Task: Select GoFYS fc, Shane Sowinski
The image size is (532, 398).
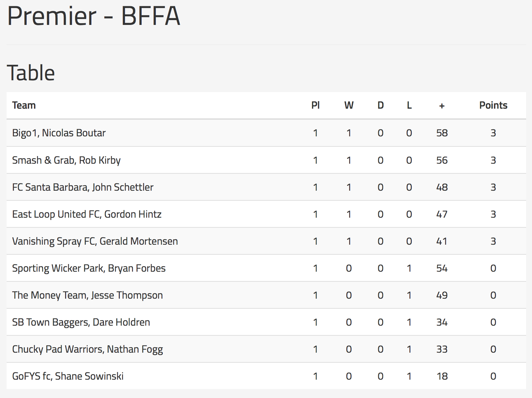Action: point(266,376)
